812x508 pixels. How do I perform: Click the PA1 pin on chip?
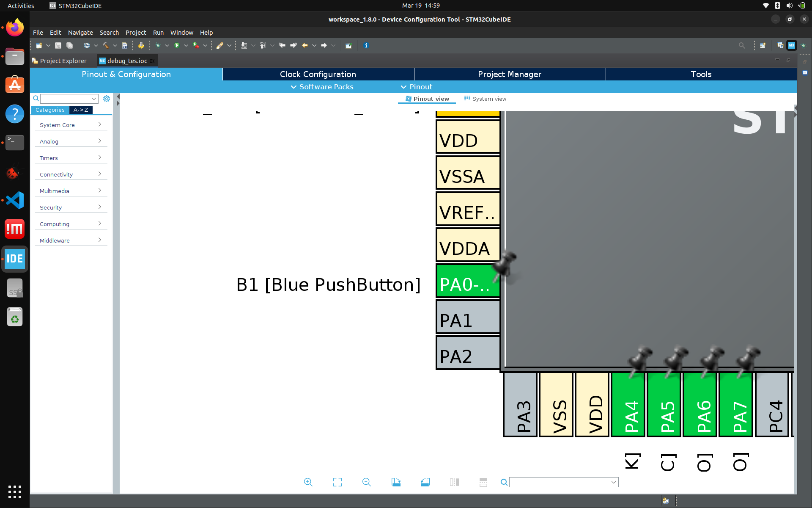pos(468,317)
